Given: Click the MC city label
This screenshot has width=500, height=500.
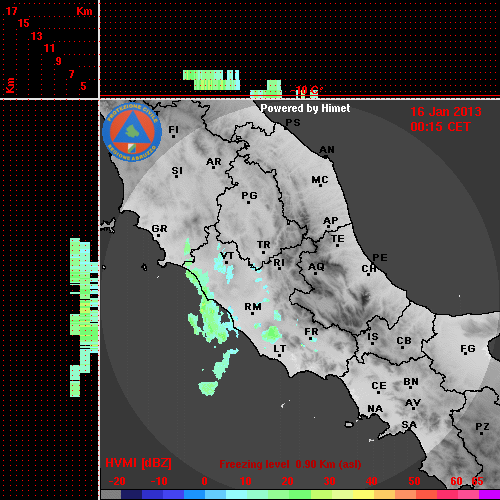Looking at the screenshot, I should (x=320, y=180).
